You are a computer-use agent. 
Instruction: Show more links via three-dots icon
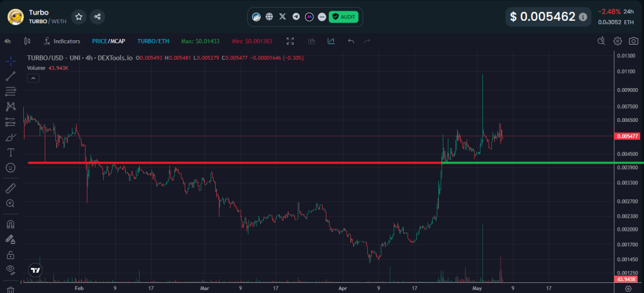tap(322, 17)
